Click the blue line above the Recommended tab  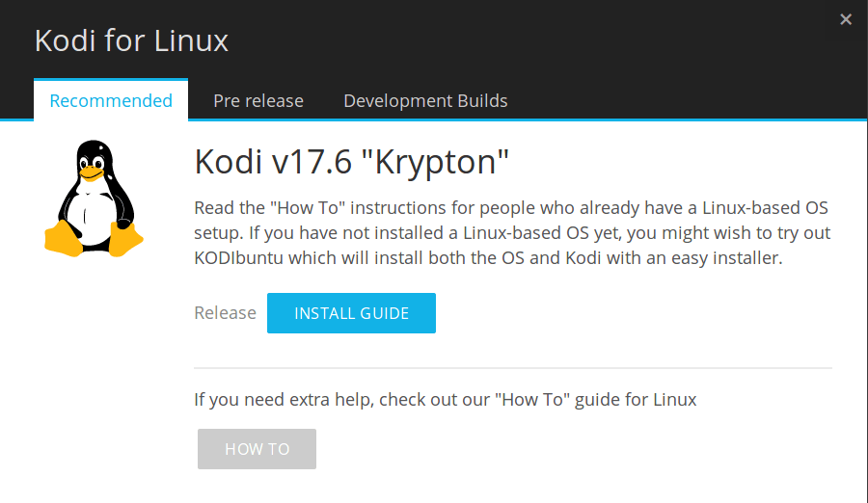tap(111, 79)
